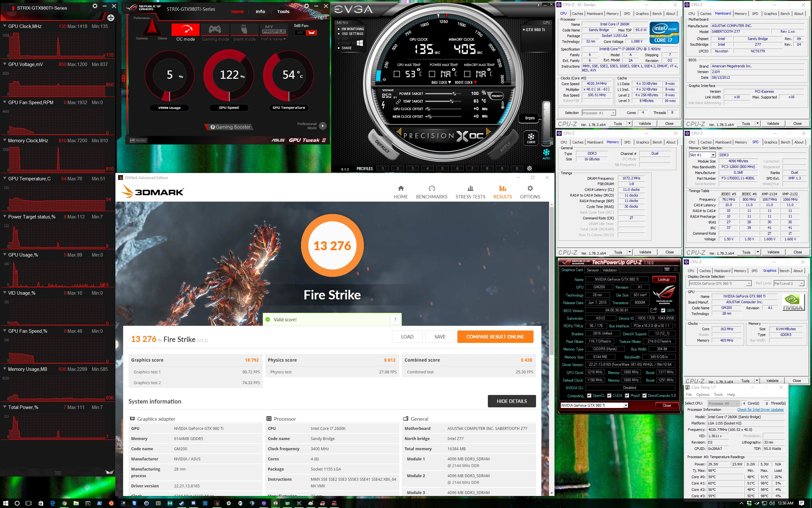
Task: Click GPU-Z BIOS share/export icon
Action: pyautogui.click(x=654, y=310)
